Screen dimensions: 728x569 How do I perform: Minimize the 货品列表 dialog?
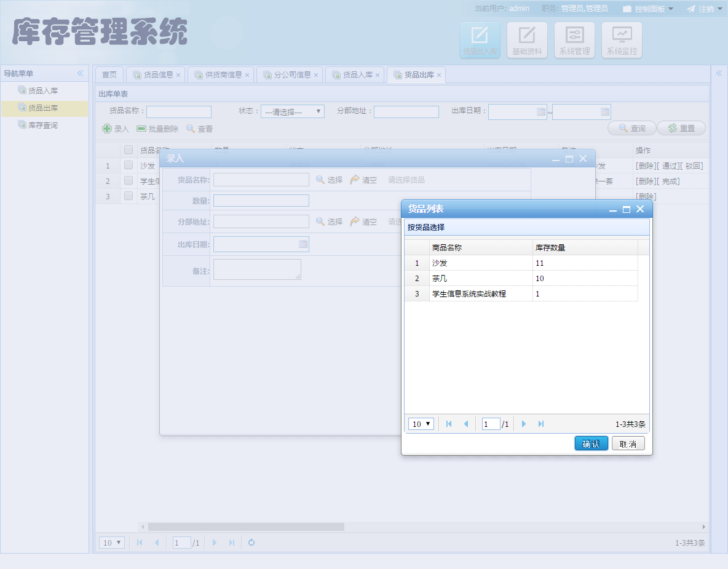coord(613,210)
